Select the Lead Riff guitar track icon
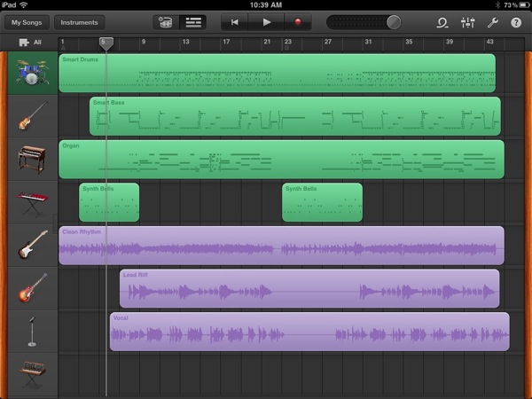 [32, 288]
